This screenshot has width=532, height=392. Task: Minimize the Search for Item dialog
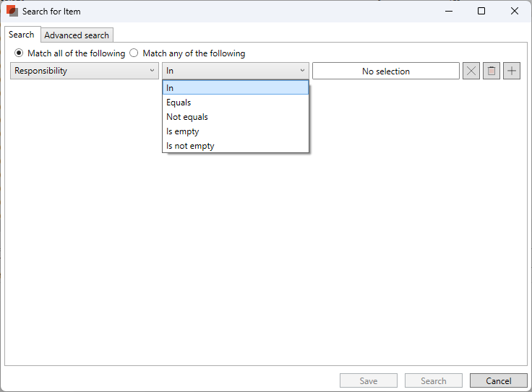[448, 11]
